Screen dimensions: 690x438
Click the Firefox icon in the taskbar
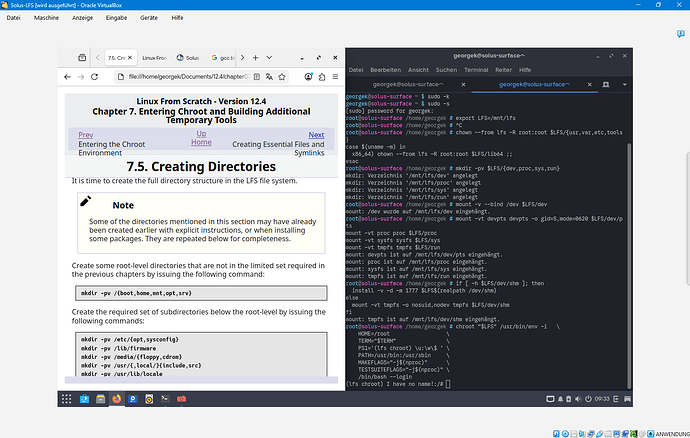click(116, 399)
